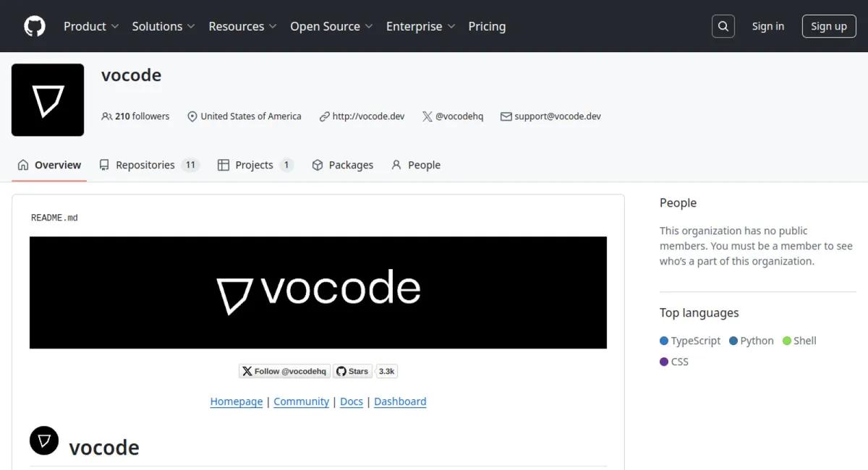This screenshot has width=868, height=470.
Task: Open the Docs link in README
Action: coord(352,401)
